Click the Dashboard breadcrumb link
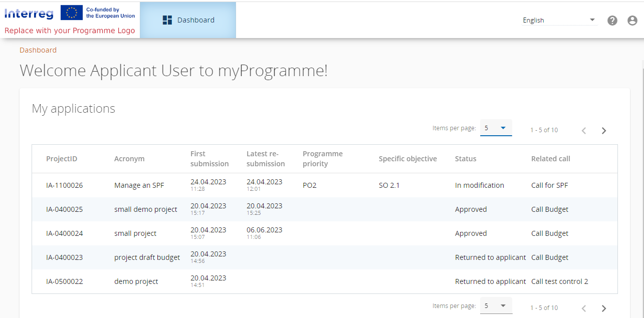This screenshot has height=318, width=644. pyautogui.click(x=38, y=50)
